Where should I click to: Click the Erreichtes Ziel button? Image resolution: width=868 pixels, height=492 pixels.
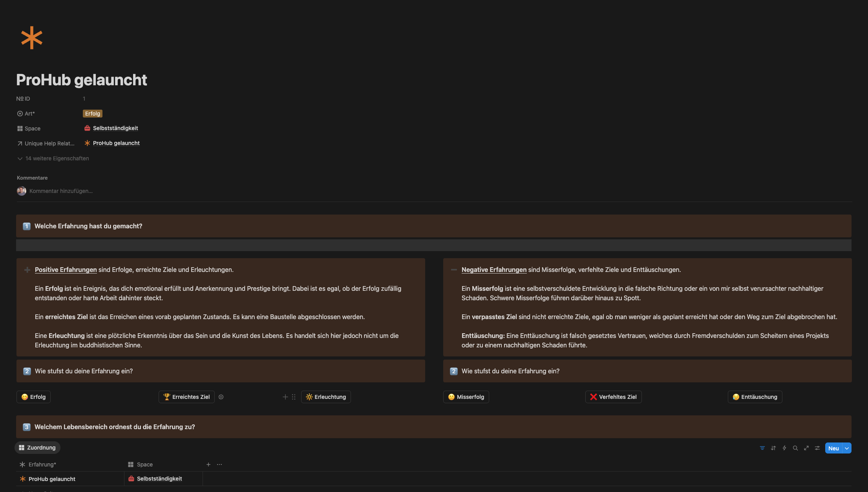[x=186, y=397]
